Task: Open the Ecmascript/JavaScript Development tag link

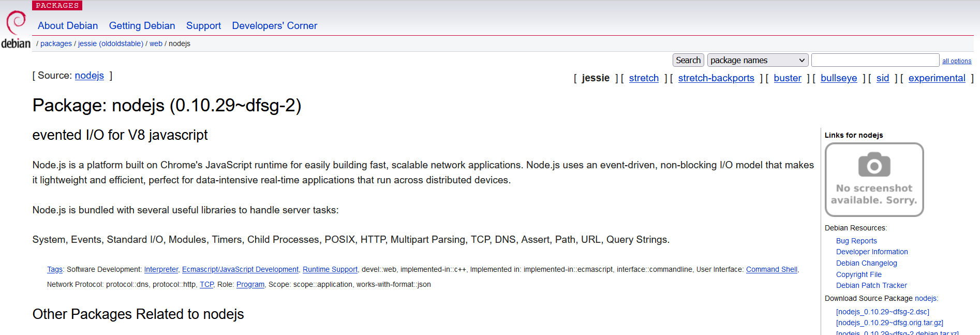Action: [x=240, y=270]
